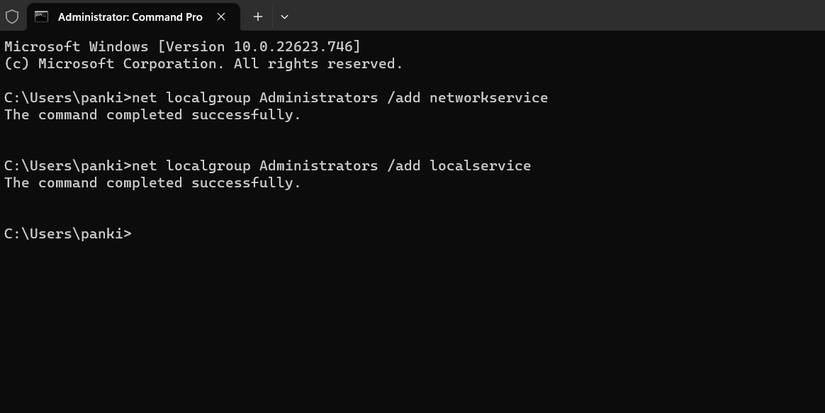Click the Microsoft Corporation copyright line
Screen dimensions: 825x413
[203, 64]
